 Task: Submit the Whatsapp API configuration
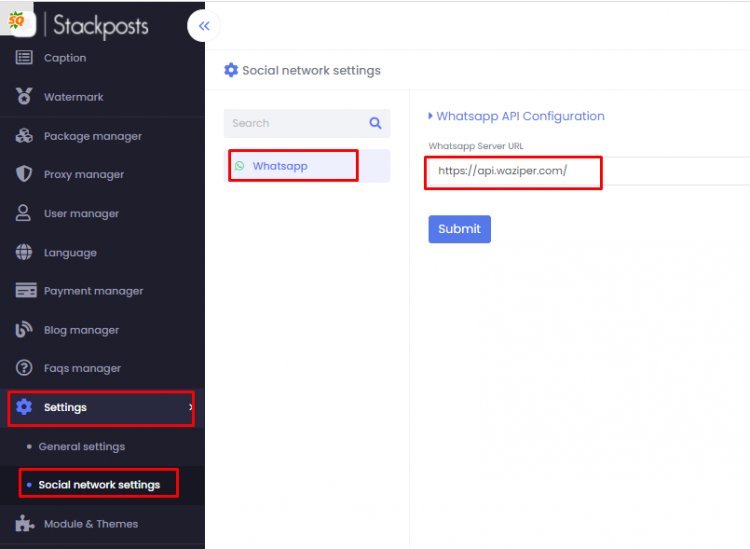(459, 229)
